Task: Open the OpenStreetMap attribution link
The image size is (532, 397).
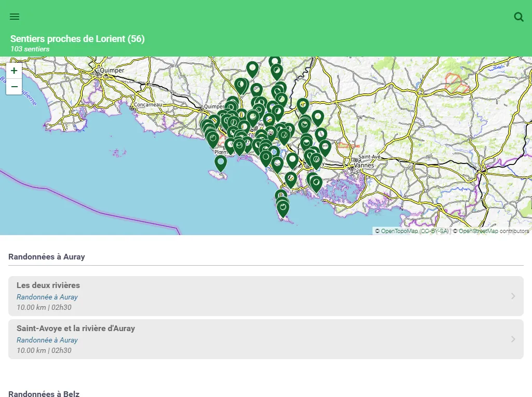Action: (x=478, y=231)
